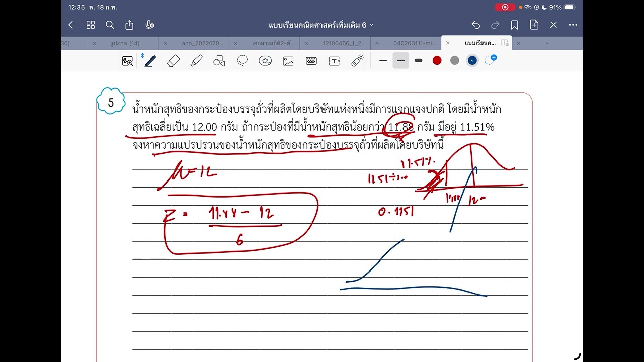Image resolution: width=644 pixels, height=362 pixels.
Task: Close the รูปภาพ (14) tab
Action: pos(94,43)
